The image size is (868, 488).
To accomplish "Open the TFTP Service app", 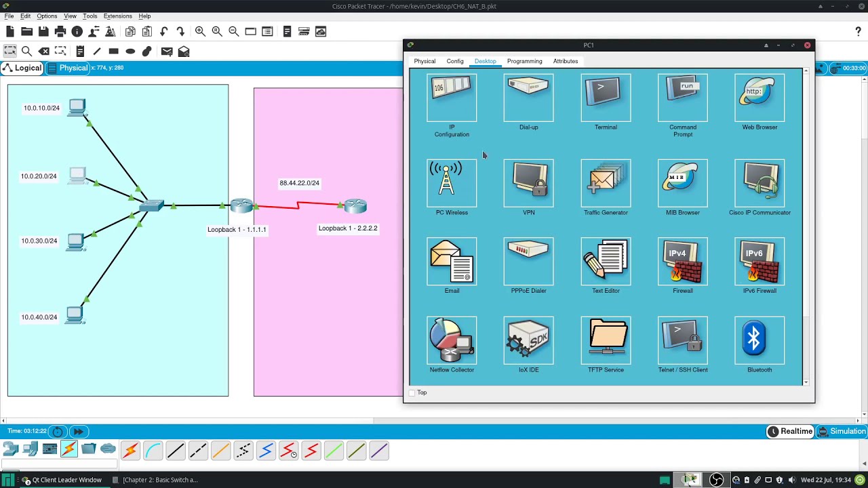I will tap(606, 340).
